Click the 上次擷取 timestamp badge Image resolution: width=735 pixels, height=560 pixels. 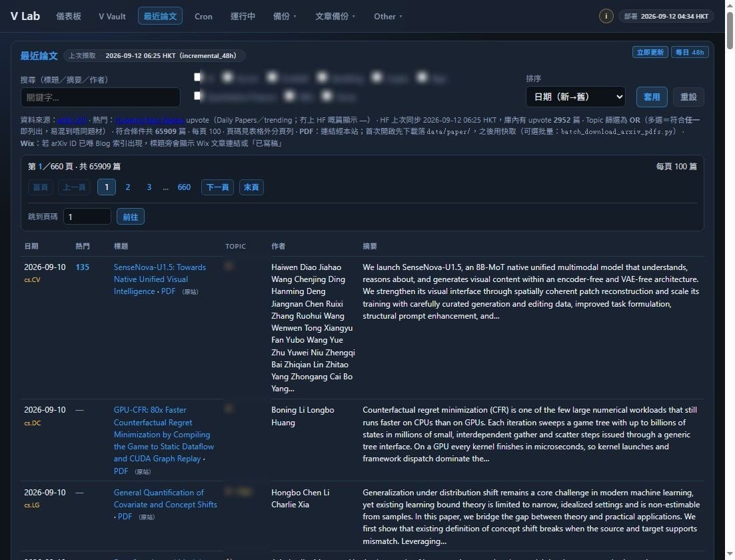tap(154, 55)
